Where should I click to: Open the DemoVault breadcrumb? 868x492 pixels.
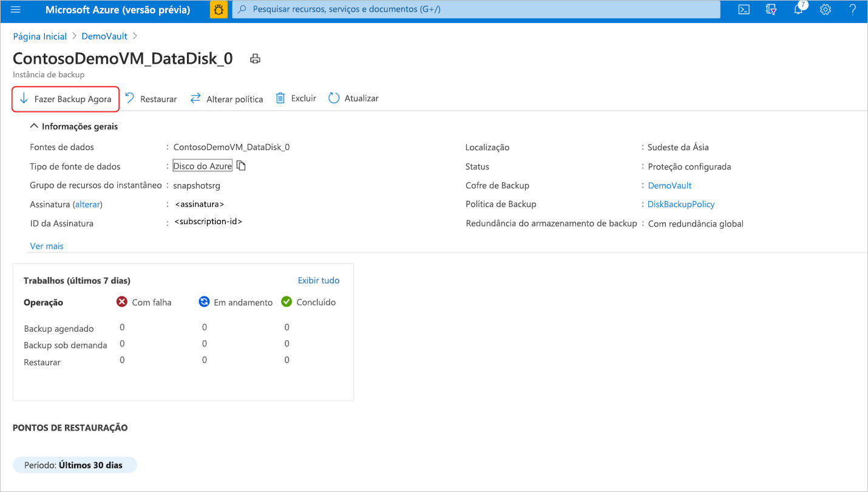coord(104,36)
